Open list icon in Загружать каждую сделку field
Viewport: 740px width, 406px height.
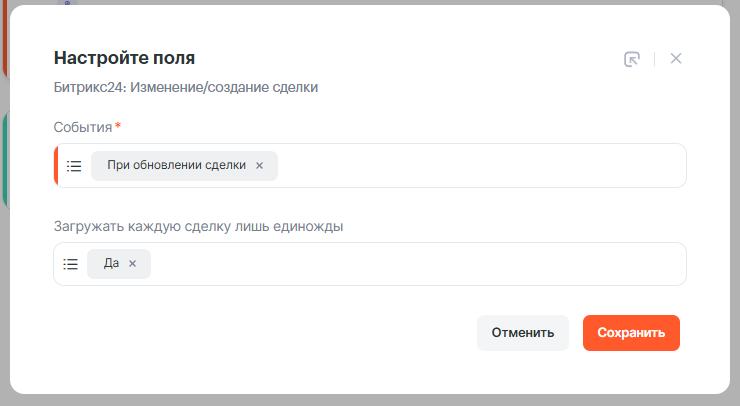(71, 264)
